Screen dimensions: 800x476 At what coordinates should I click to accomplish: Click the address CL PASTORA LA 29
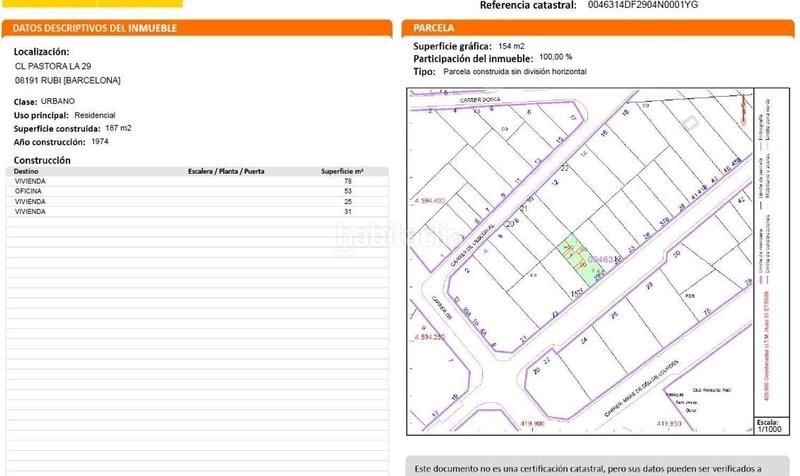coord(59,66)
